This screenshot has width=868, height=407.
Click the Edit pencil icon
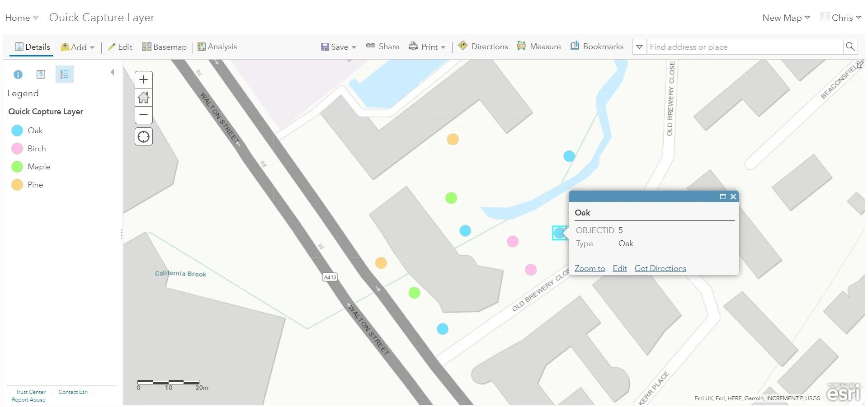(111, 47)
